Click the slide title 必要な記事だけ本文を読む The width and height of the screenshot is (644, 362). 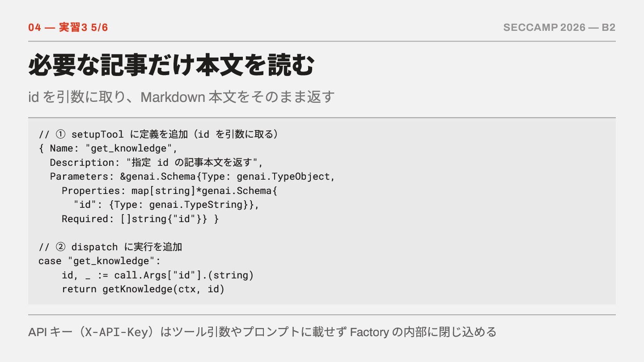pos(171,66)
